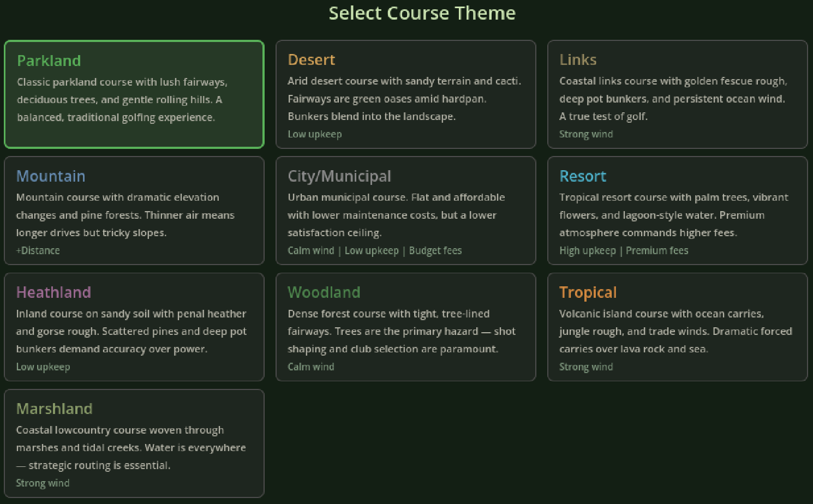Pick the Heathland course theme
813x504 pixels.
click(x=134, y=327)
